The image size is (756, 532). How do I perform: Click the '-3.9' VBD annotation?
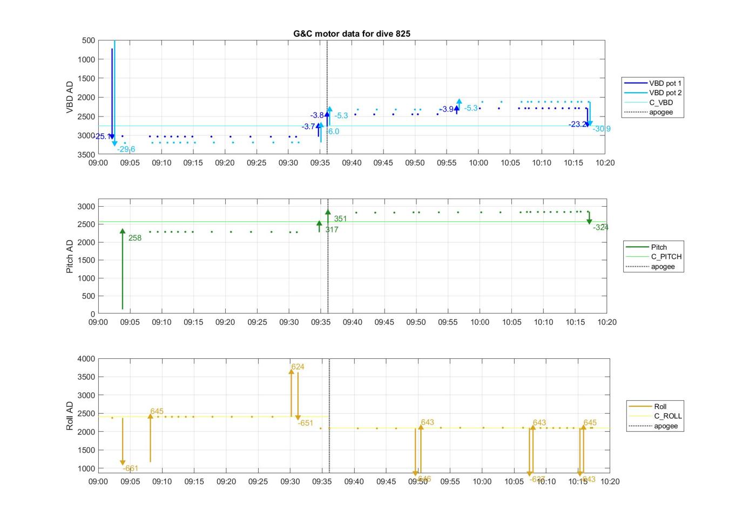point(446,109)
